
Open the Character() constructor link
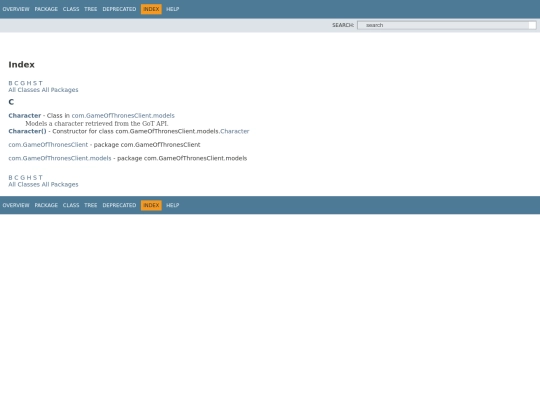click(27, 131)
